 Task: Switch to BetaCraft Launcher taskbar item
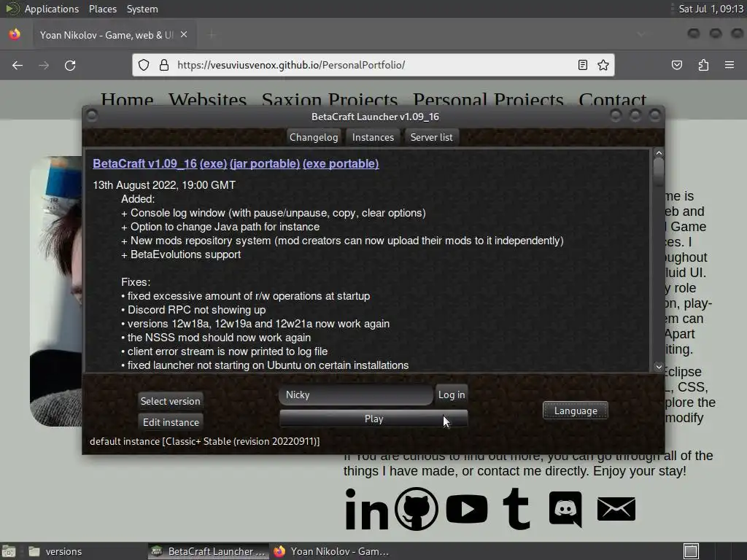pyautogui.click(x=208, y=551)
